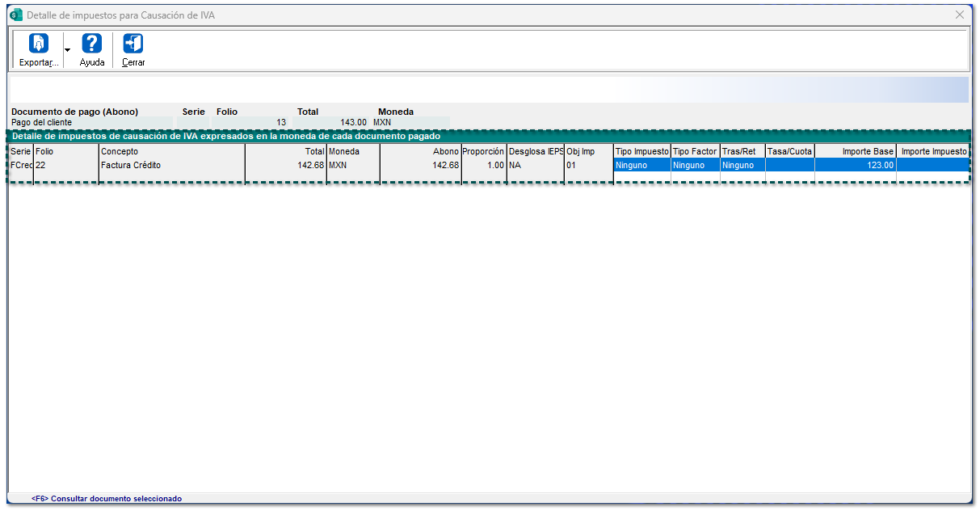Click the Tipo Factor Ninguno cell
The height and width of the screenshot is (511, 980).
pyautogui.click(x=695, y=165)
